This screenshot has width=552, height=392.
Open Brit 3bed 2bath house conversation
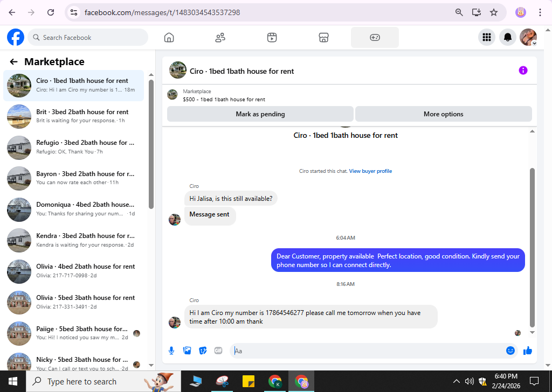pos(73,116)
